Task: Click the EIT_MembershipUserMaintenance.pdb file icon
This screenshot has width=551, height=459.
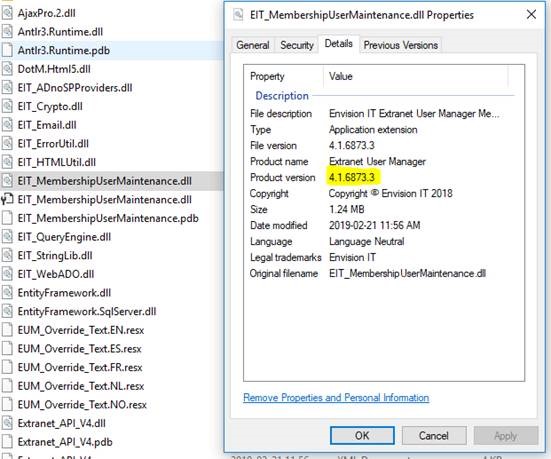Action: pyautogui.click(x=7, y=218)
